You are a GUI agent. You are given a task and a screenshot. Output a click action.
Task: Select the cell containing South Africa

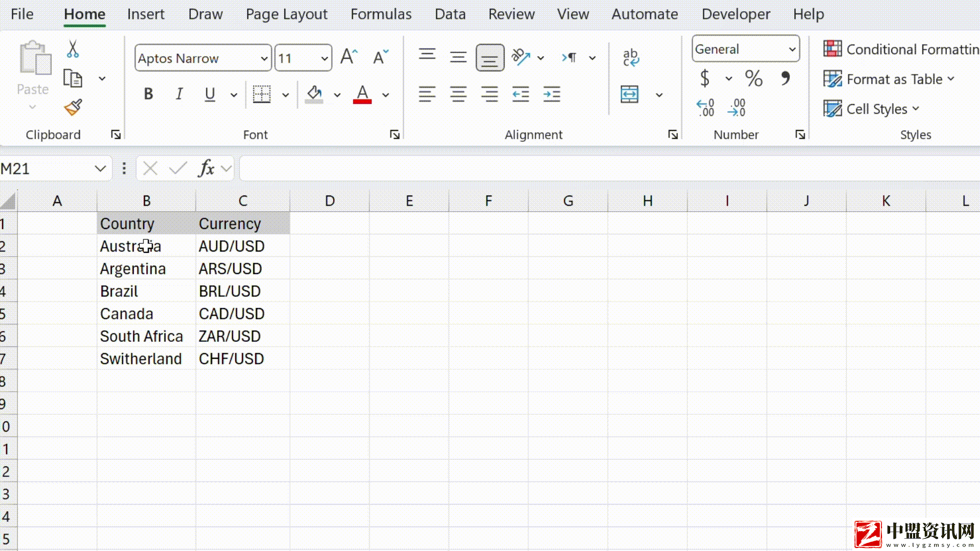tap(146, 336)
